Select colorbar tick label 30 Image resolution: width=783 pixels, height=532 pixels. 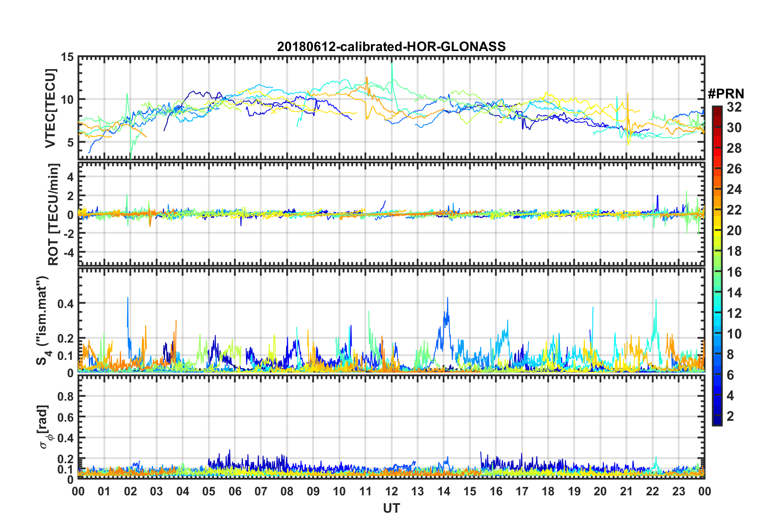(734, 128)
